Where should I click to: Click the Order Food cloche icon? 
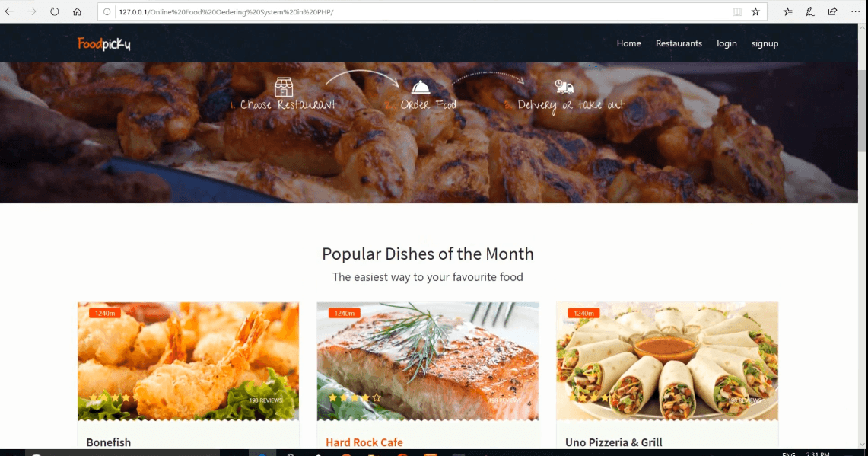421,87
